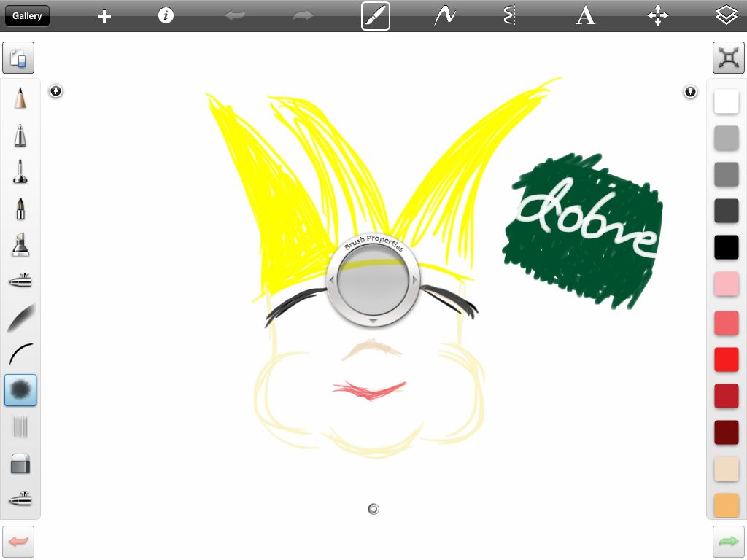This screenshot has width=747, height=560.
Task: Pick the coral red swatch
Action: (x=727, y=323)
